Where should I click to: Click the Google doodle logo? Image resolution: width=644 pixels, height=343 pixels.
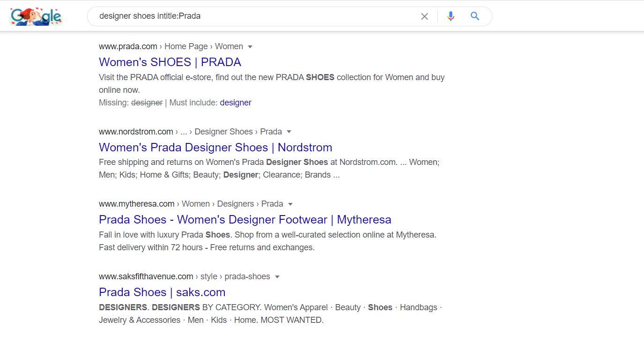point(36,17)
